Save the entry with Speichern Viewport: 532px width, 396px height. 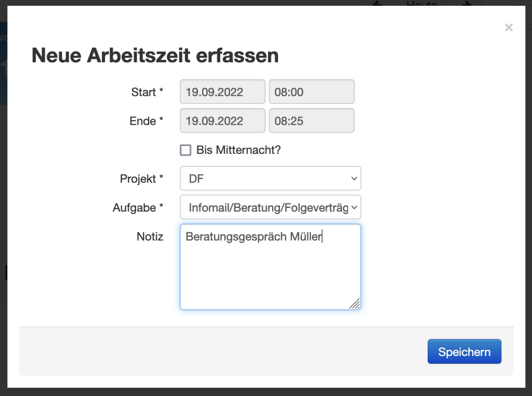[464, 352]
